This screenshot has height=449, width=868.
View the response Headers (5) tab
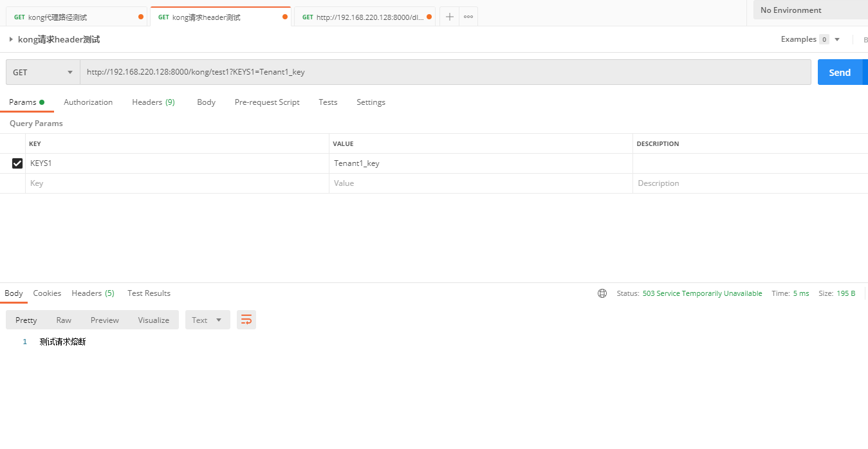(x=93, y=293)
